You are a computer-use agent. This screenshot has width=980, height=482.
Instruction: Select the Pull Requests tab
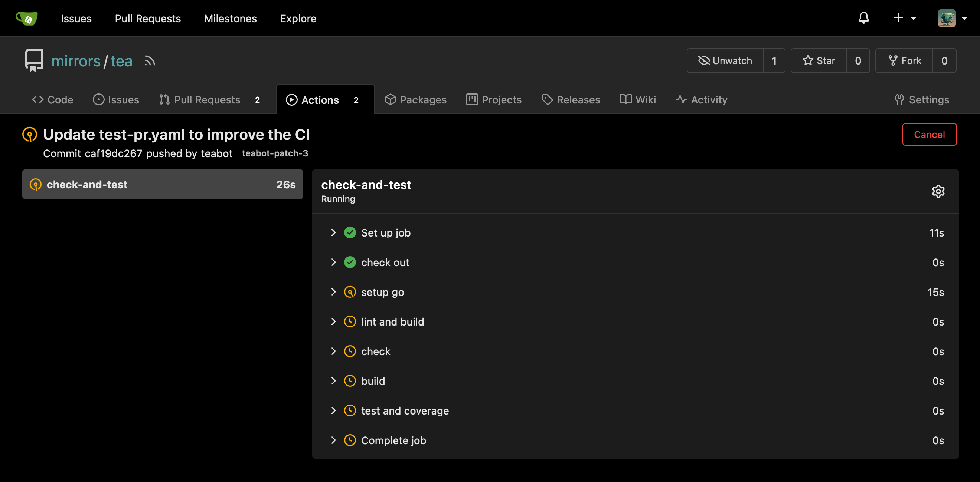(x=199, y=99)
